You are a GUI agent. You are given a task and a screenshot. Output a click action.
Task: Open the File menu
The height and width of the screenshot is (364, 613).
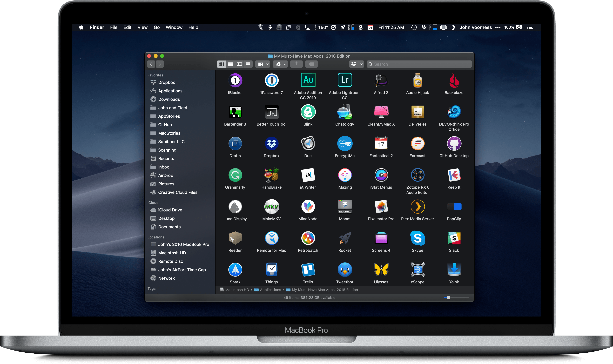[114, 27]
